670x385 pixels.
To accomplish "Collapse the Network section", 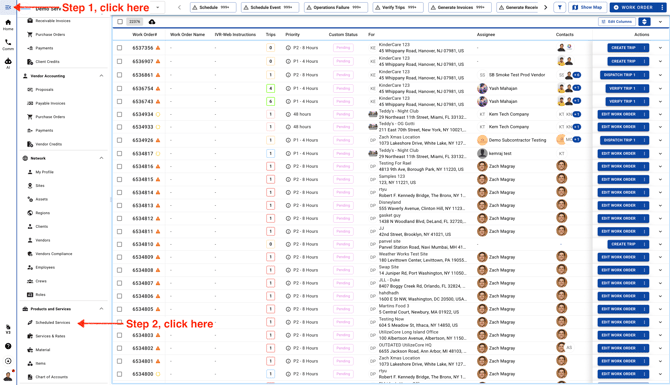I will [x=101, y=158].
